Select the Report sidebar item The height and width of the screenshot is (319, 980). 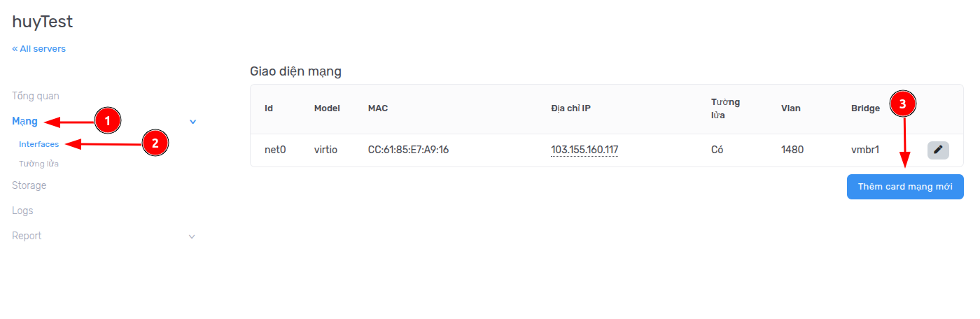pyautogui.click(x=27, y=236)
